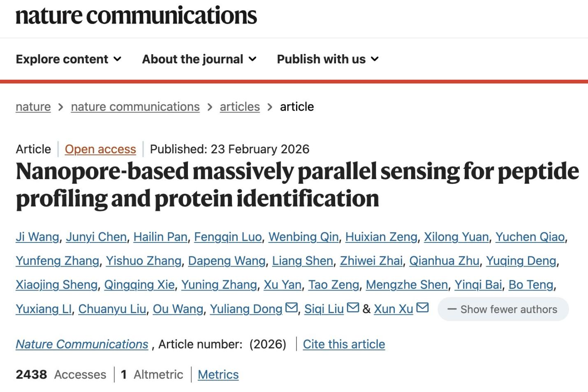The image size is (588, 392).
Task: Navigate to the articles breadcrumb
Action: (240, 107)
